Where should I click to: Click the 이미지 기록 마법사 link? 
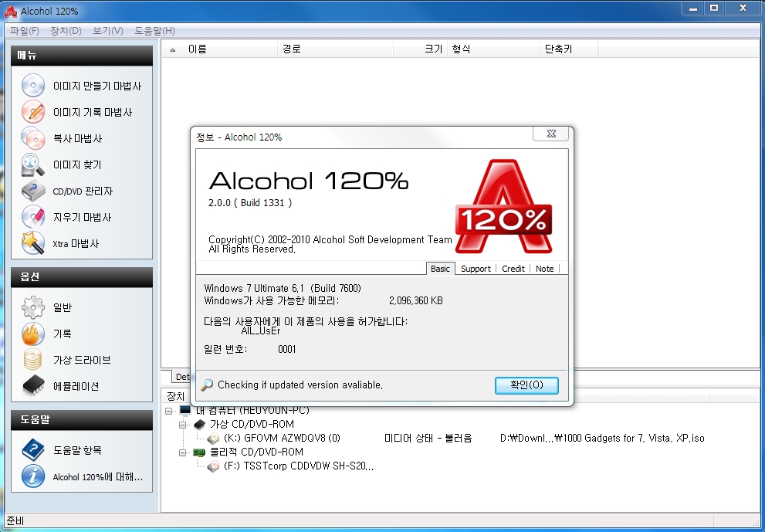[93, 112]
